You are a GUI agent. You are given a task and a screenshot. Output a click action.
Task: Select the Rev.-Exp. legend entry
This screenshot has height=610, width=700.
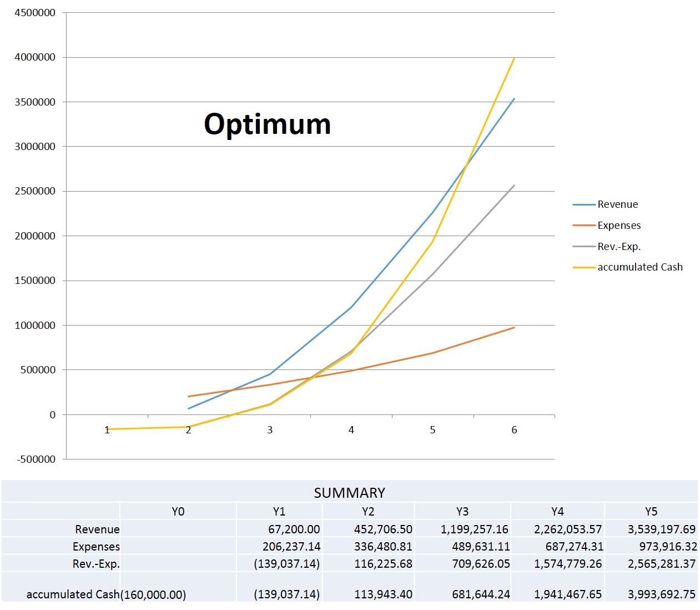point(618,246)
